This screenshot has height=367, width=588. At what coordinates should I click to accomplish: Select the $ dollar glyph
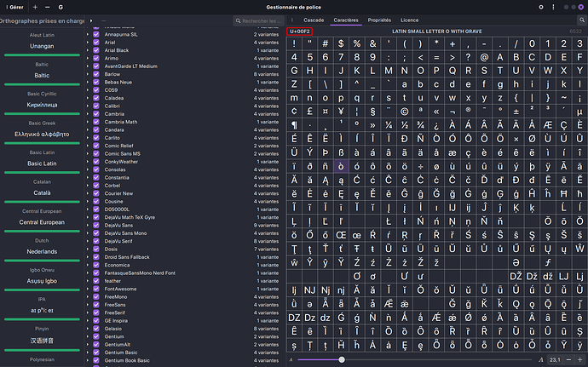click(341, 43)
